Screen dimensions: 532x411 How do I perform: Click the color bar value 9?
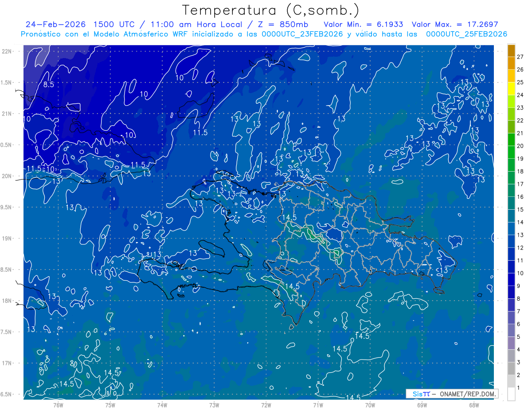coord(518,286)
